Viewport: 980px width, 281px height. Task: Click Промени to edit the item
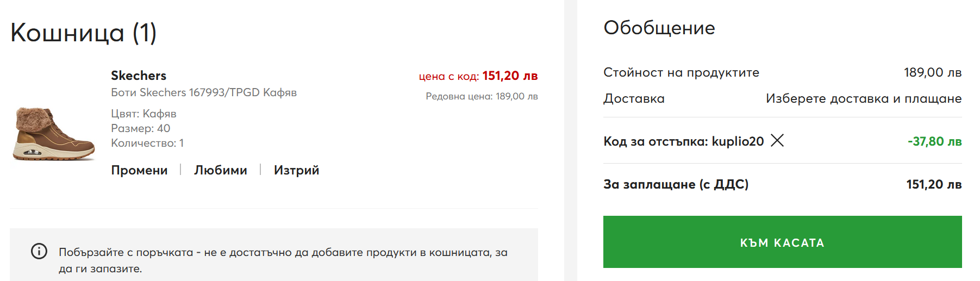[139, 170]
